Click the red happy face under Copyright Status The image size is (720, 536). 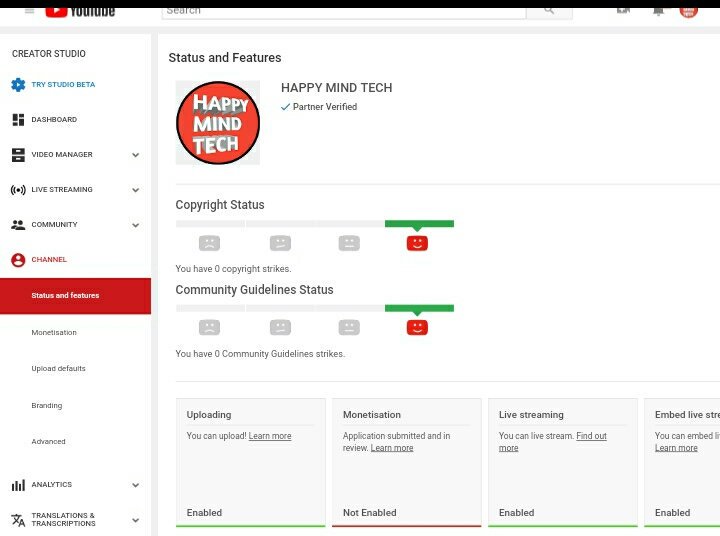tap(417, 243)
